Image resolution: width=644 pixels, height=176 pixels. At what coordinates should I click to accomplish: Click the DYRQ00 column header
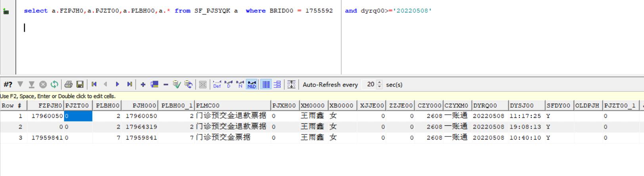pyautogui.click(x=490, y=106)
